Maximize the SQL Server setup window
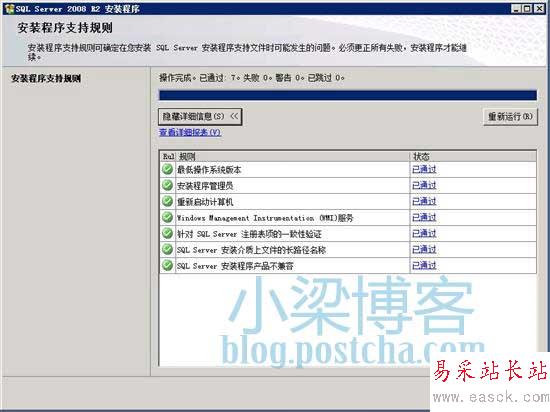The image size is (550, 412). [x=527, y=9]
